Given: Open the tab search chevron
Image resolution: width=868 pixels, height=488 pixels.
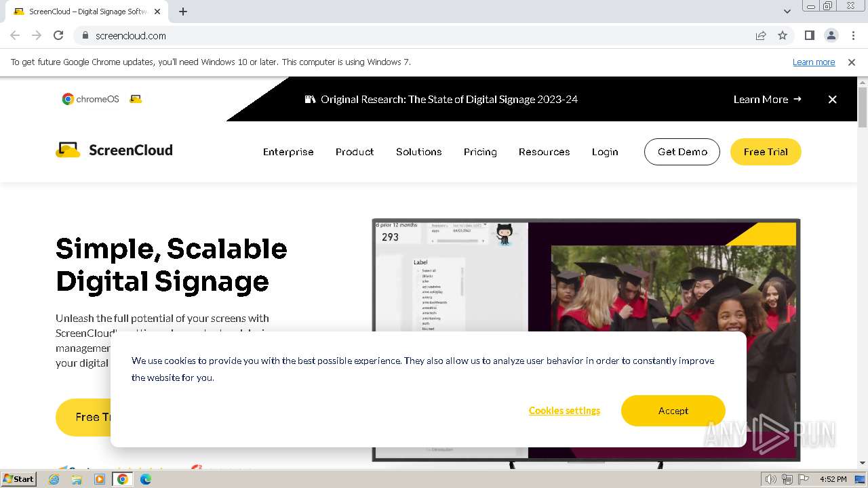Looking at the screenshot, I should [x=787, y=12].
